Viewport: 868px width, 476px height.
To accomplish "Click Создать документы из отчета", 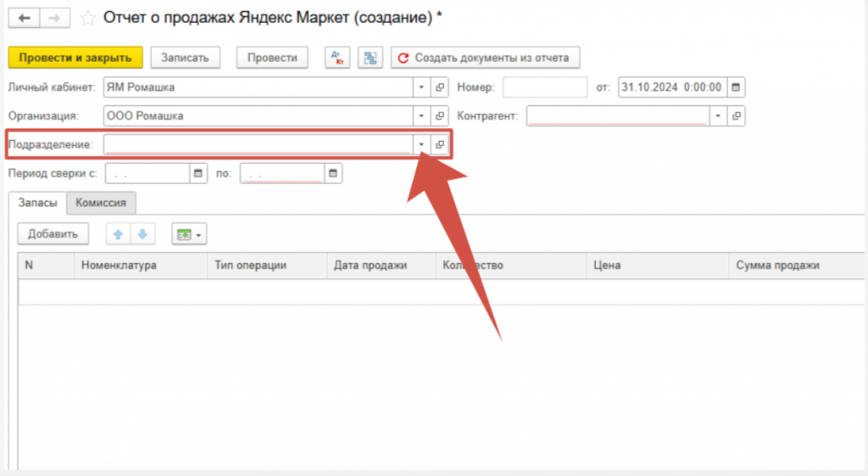I will tap(485, 58).
